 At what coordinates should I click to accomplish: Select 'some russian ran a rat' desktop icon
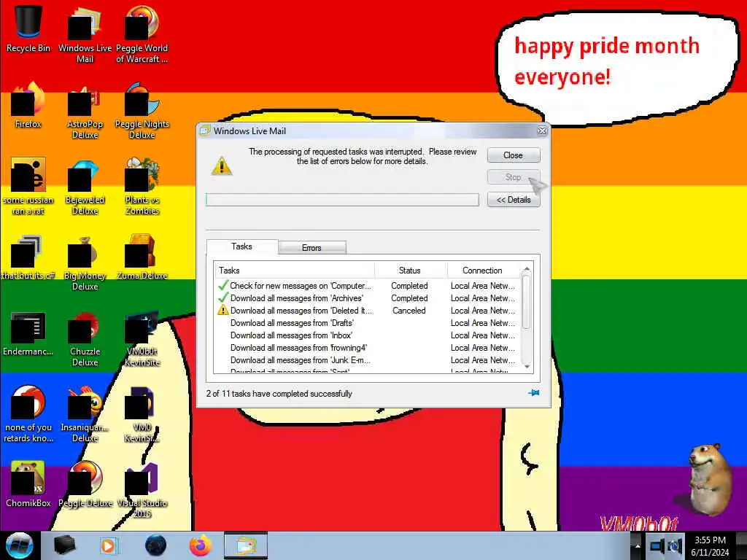point(28,186)
